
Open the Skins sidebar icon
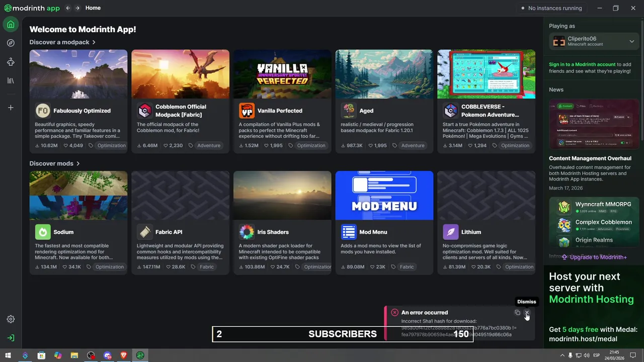pos(11,62)
